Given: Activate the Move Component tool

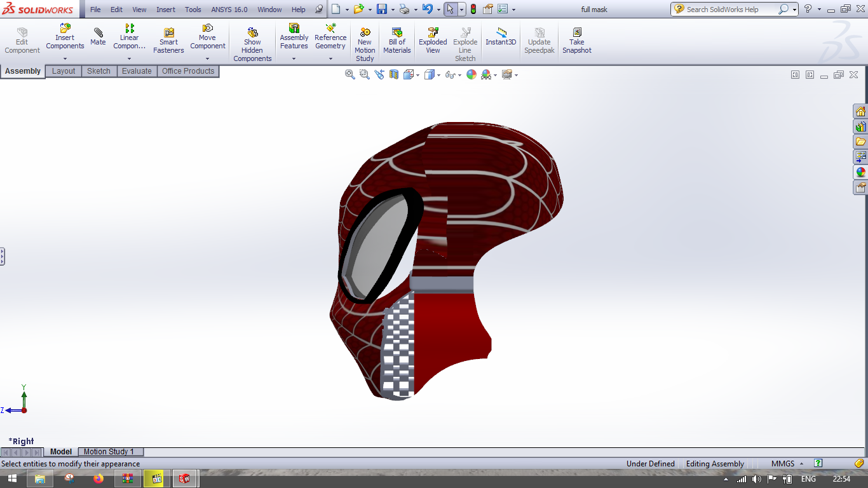Looking at the screenshot, I should [208, 37].
